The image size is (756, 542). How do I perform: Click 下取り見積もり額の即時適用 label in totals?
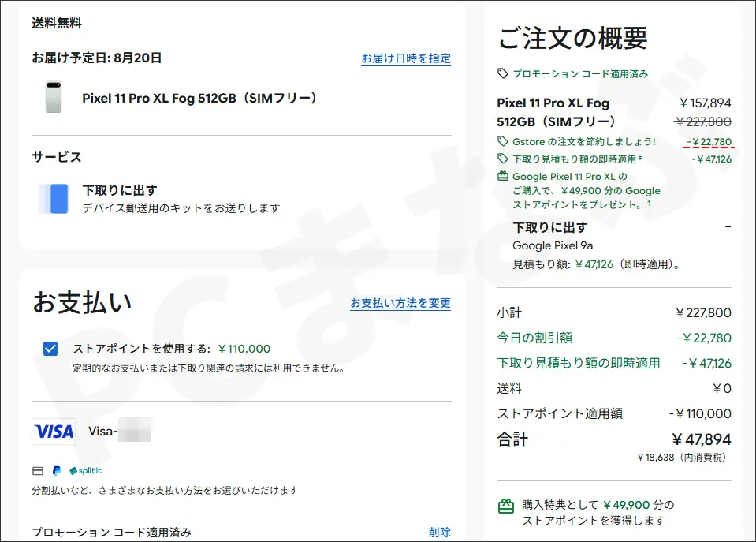579,363
